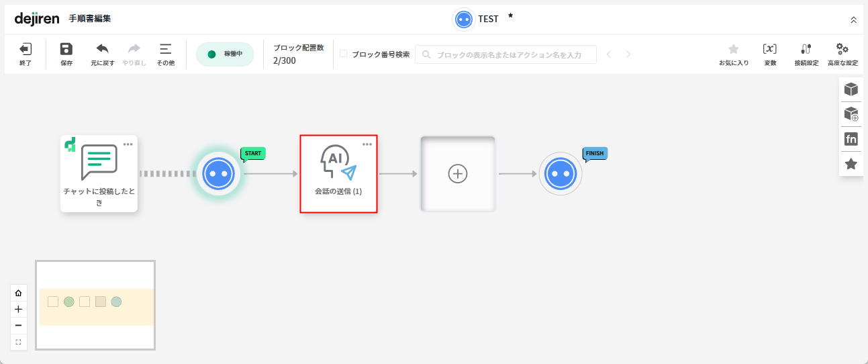Screen dimensions: 868x364
Task: Open 接続設定 connection settings
Action: (x=806, y=50)
